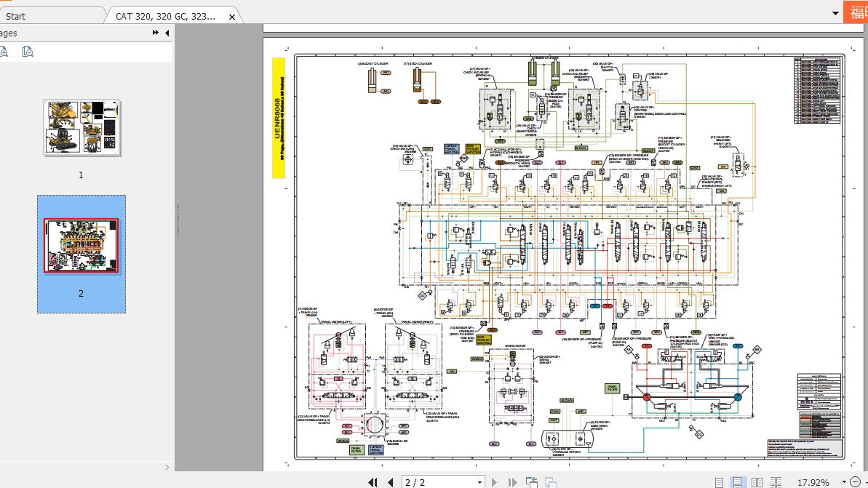Enable continuous facing page layout
Viewport: 868px width, 488px height.
[777, 481]
